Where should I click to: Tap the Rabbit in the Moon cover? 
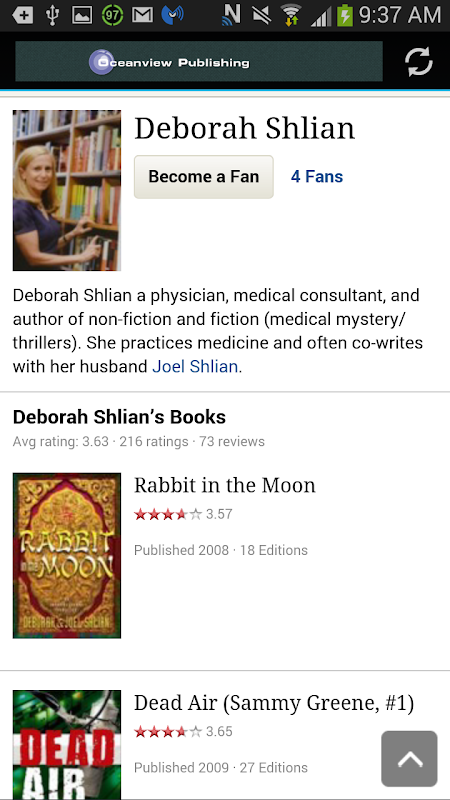coord(67,556)
